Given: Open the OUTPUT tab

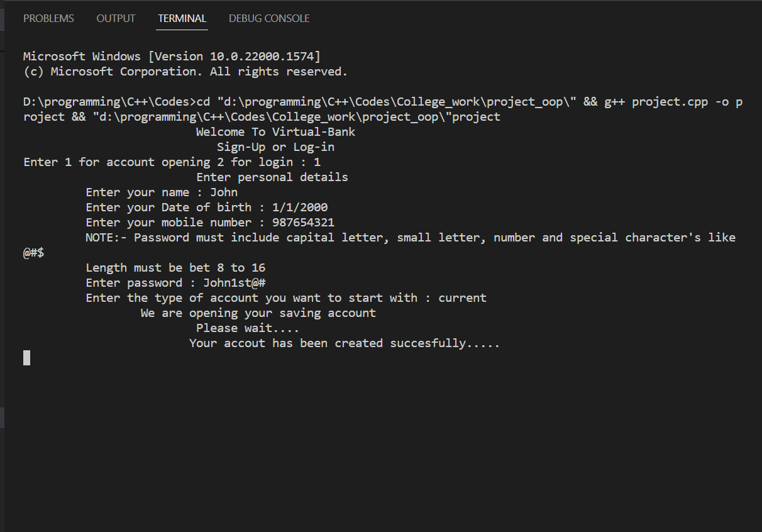Looking at the screenshot, I should pos(116,18).
